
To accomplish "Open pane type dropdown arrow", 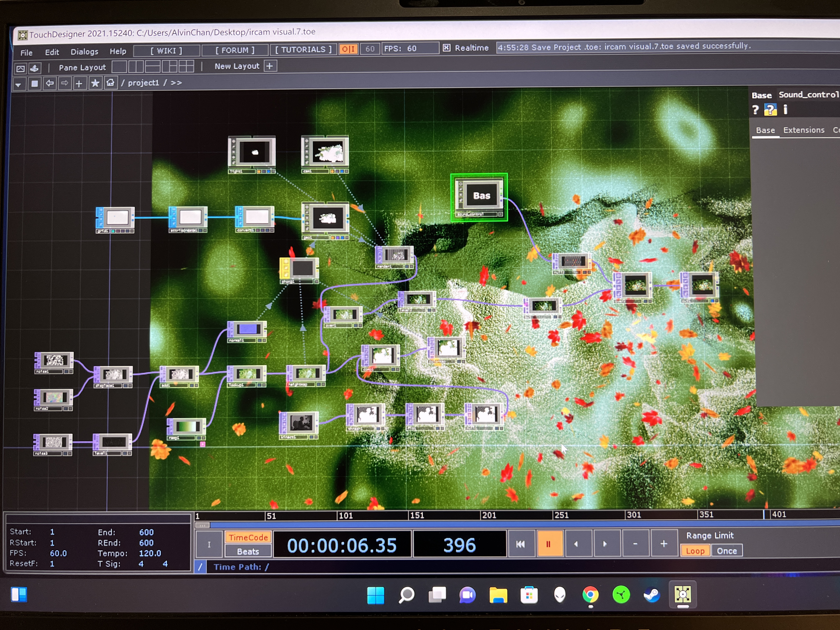I will (x=18, y=84).
